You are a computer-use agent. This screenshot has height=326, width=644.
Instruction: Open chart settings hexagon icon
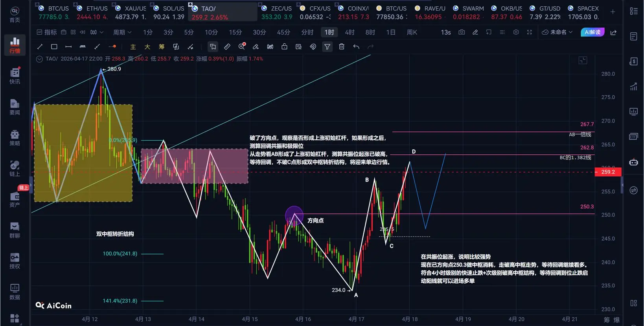[516, 32]
